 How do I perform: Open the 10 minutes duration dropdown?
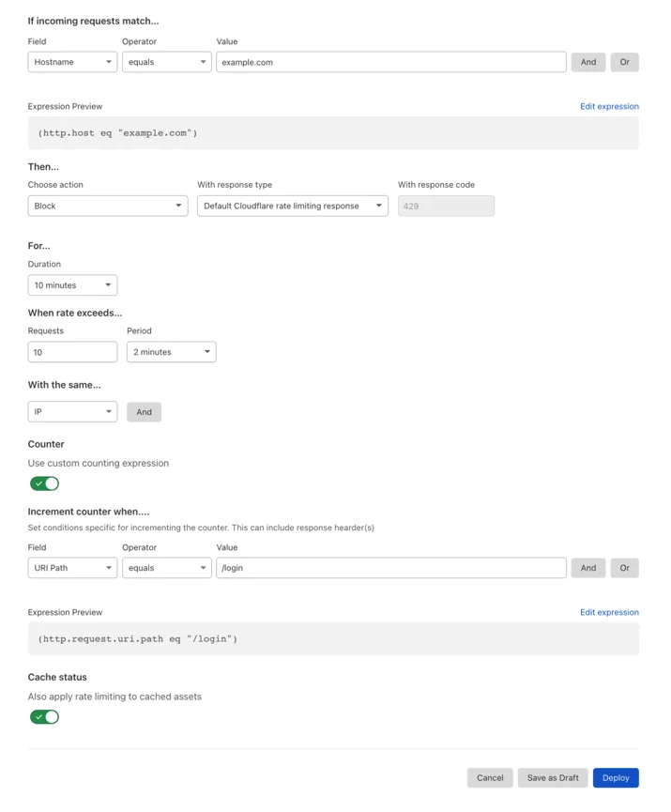click(72, 285)
